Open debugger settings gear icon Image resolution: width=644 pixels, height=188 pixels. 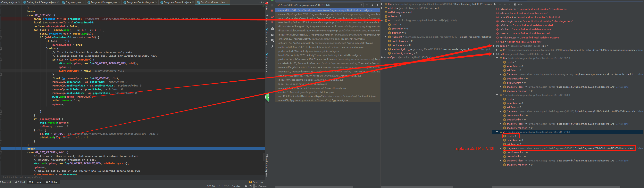[x=272, y=40]
